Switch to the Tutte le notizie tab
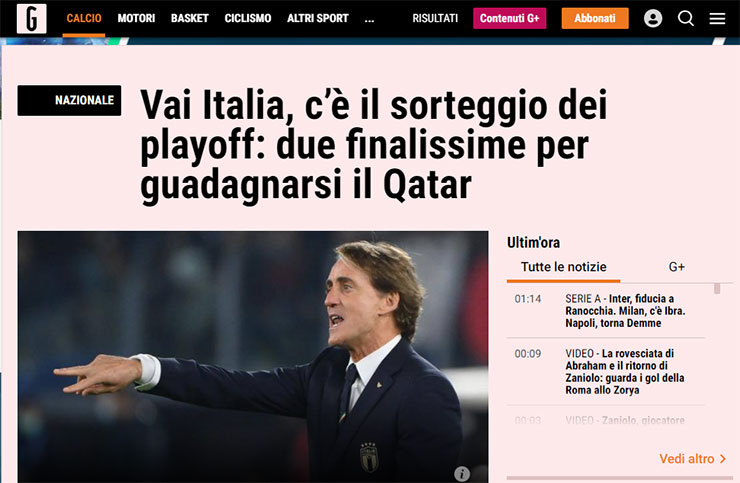740x483 pixels. coord(563,267)
